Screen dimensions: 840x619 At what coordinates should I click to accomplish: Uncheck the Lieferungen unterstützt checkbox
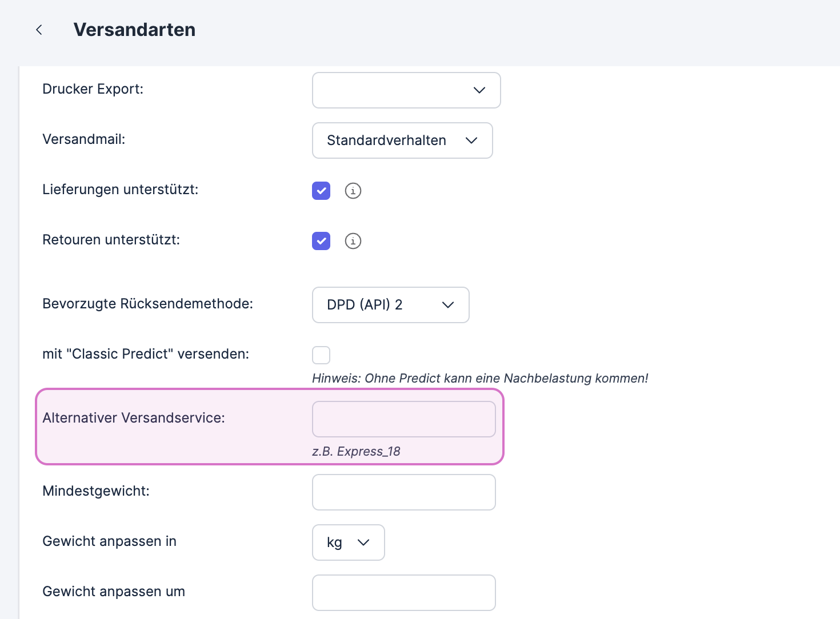coord(321,191)
